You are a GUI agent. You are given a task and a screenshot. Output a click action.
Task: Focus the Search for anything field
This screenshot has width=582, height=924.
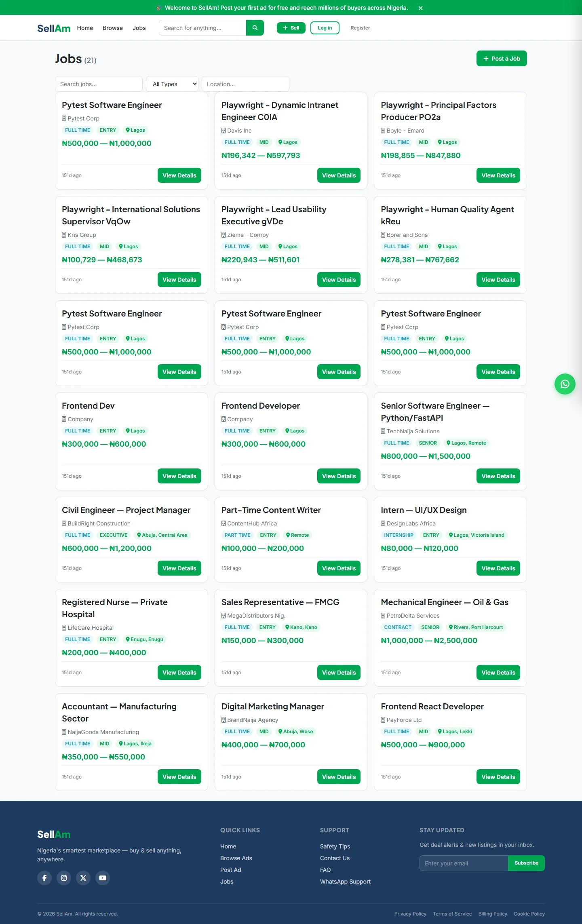pos(202,28)
